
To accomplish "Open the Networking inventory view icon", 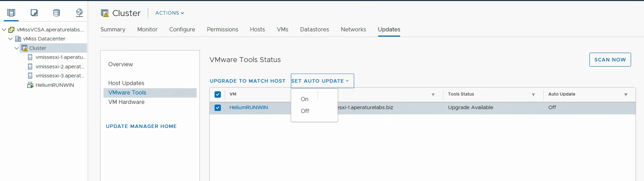I will click(x=79, y=13).
